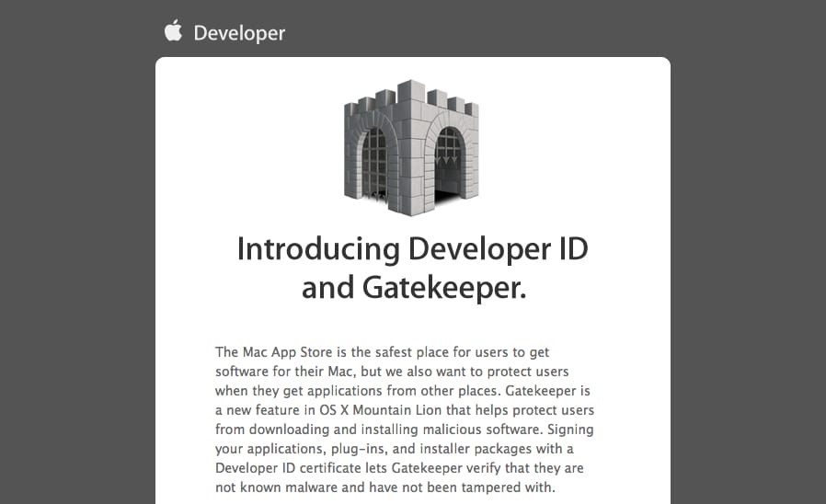This screenshot has height=504, width=826.
Task: Click the Gatekeeper castle icon
Action: coord(411,147)
